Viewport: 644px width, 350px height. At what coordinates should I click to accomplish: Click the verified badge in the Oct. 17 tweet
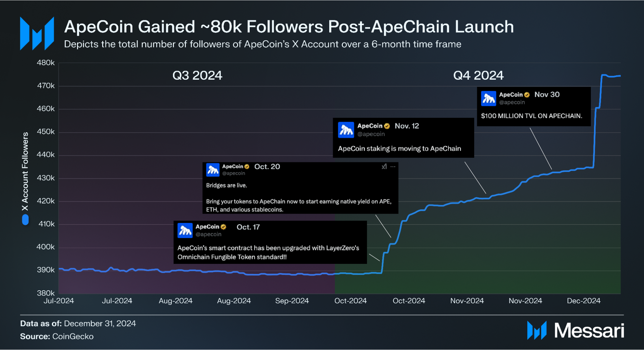224,227
